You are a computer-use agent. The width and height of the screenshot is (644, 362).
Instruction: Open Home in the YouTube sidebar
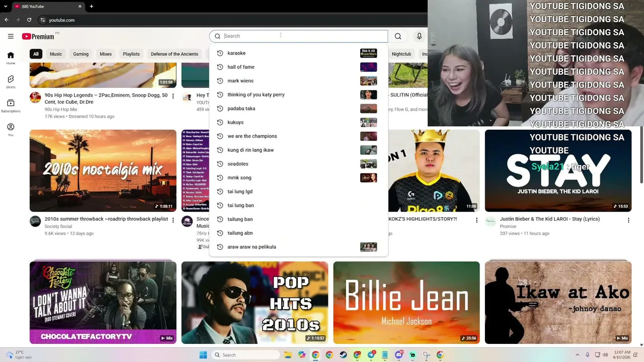coord(11,58)
